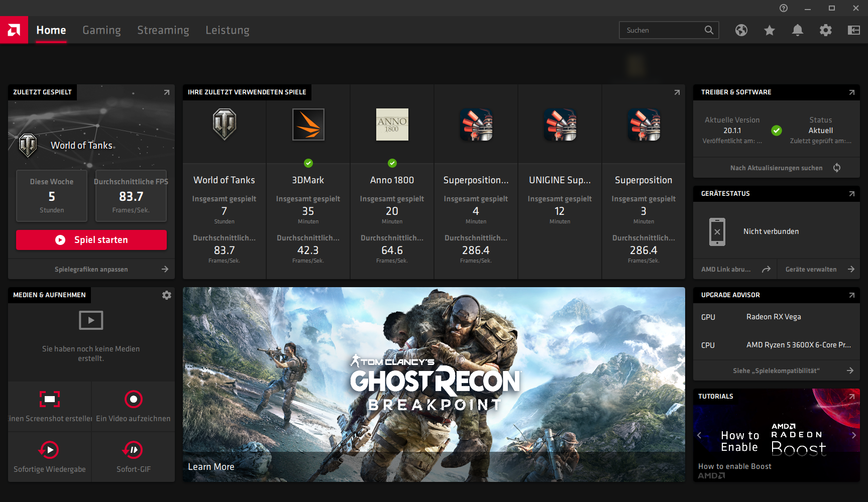The height and width of the screenshot is (502, 868).
Task: Open World of Tanks game tile icon
Action: [x=225, y=124]
